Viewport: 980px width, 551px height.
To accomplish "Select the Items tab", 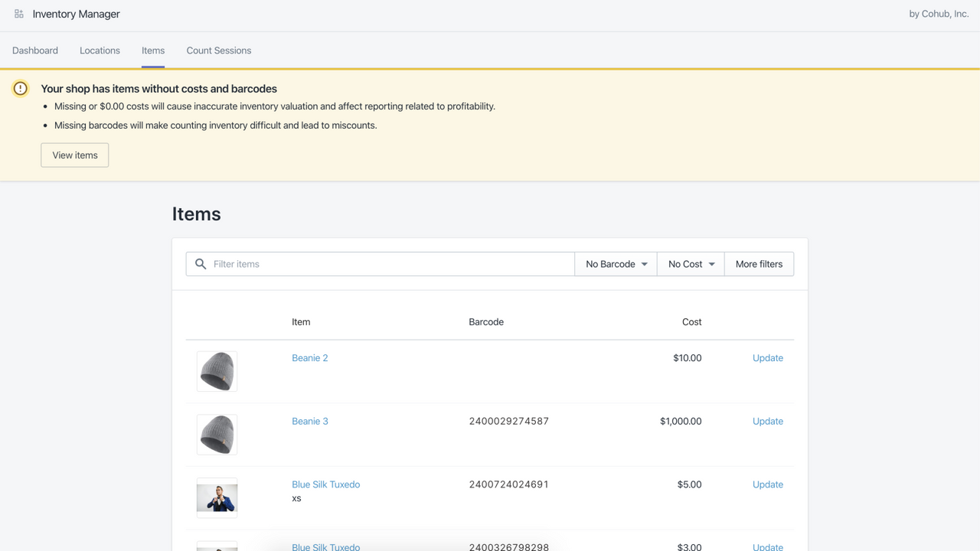I will coord(153,51).
